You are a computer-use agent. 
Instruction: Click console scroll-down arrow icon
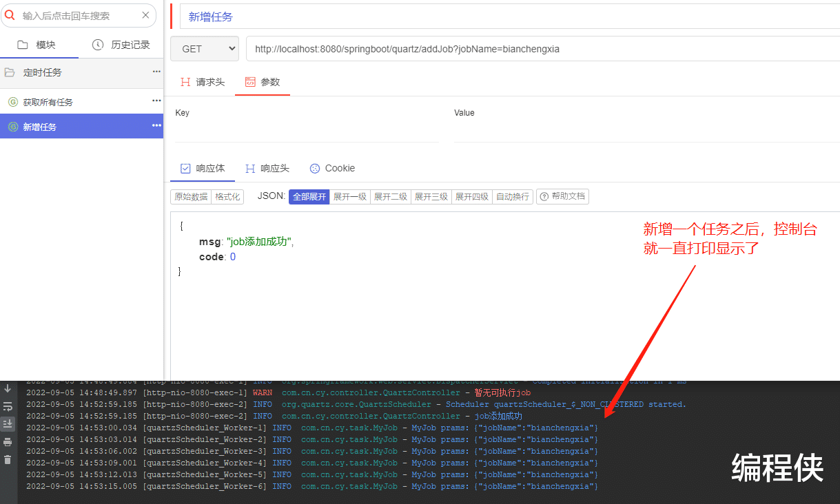pyautogui.click(x=8, y=388)
